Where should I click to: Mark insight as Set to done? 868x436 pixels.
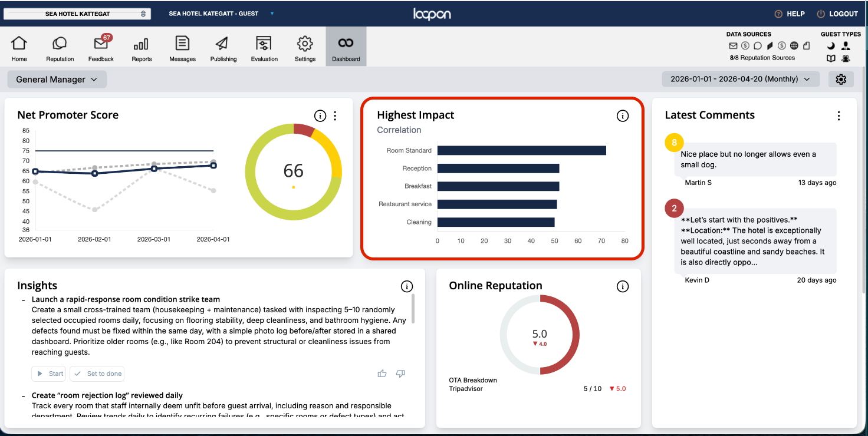point(97,374)
